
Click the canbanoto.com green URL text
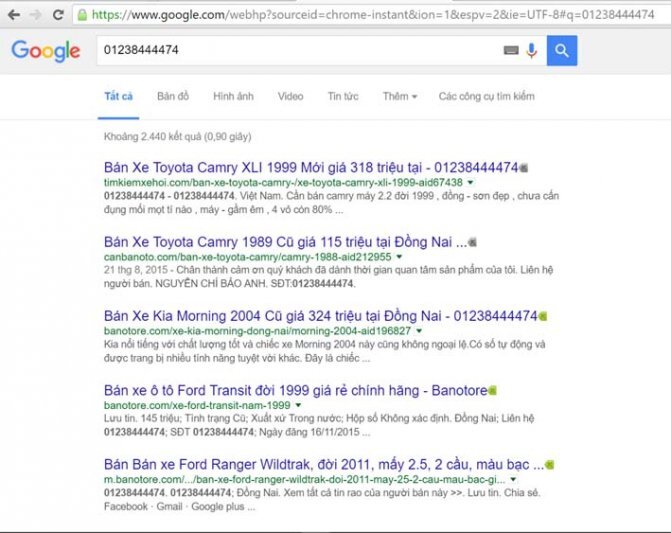click(248, 257)
